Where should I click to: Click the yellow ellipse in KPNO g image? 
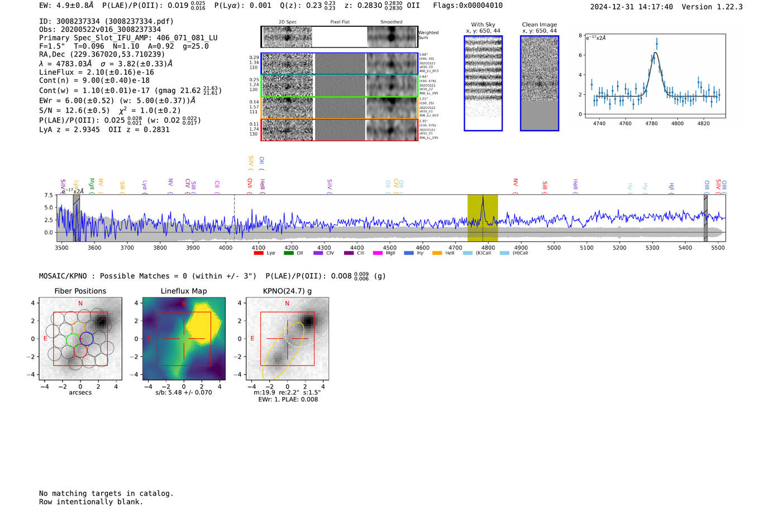point(283,351)
